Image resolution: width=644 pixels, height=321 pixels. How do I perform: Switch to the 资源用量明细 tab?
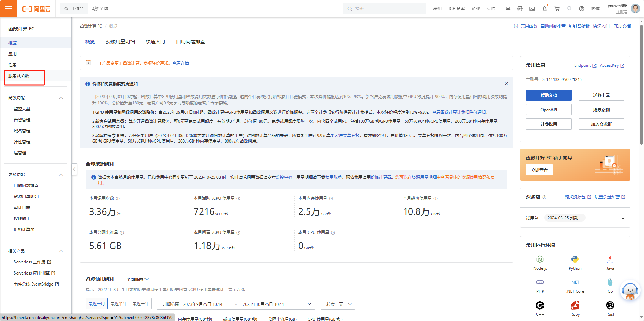pyautogui.click(x=120, y=42)
